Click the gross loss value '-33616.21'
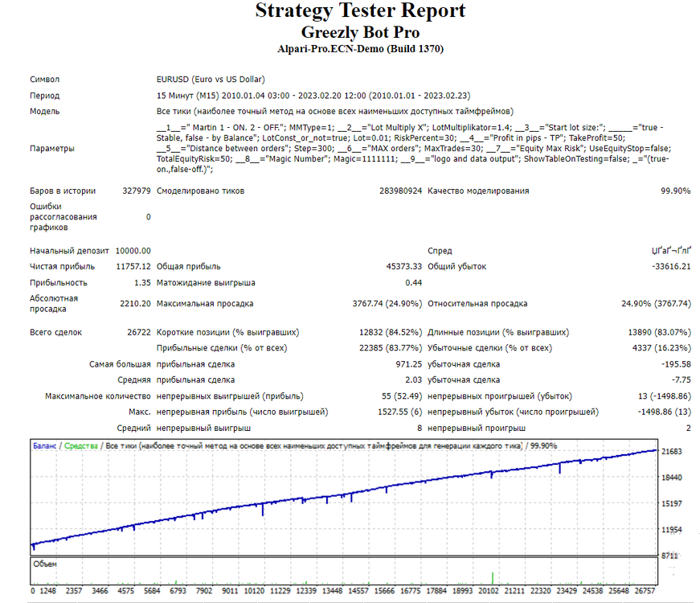Viewport: 700px width, 603px height. 671,266
